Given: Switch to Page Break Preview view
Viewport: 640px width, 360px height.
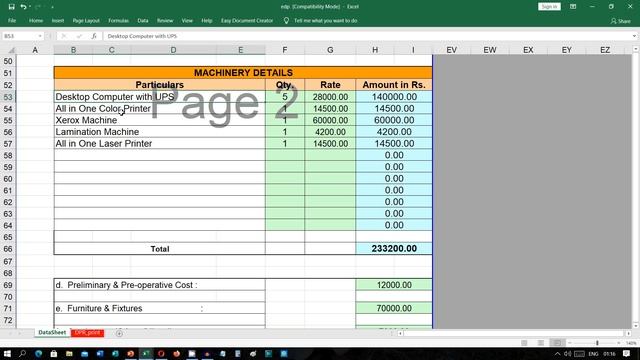Looking at the screenshot, I should click(x=557, y=343).
